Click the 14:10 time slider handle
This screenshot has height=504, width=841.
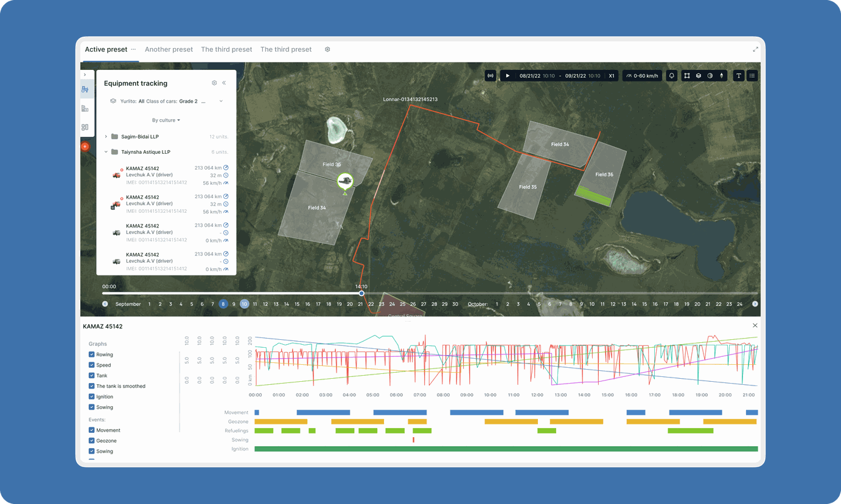click(361, 293)
